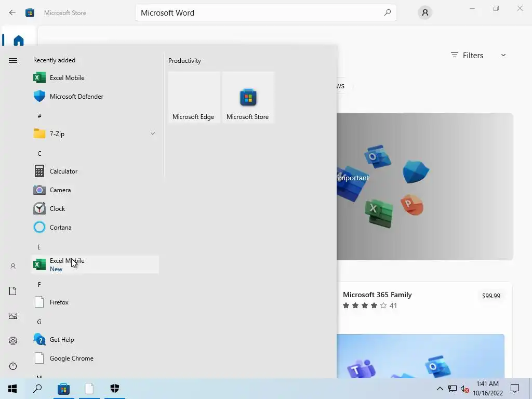Click the E letter header in app list

coord(39,247)
